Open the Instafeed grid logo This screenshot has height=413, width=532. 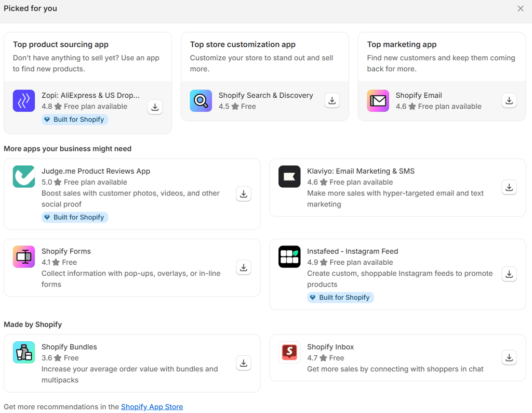tap(289, 257)
